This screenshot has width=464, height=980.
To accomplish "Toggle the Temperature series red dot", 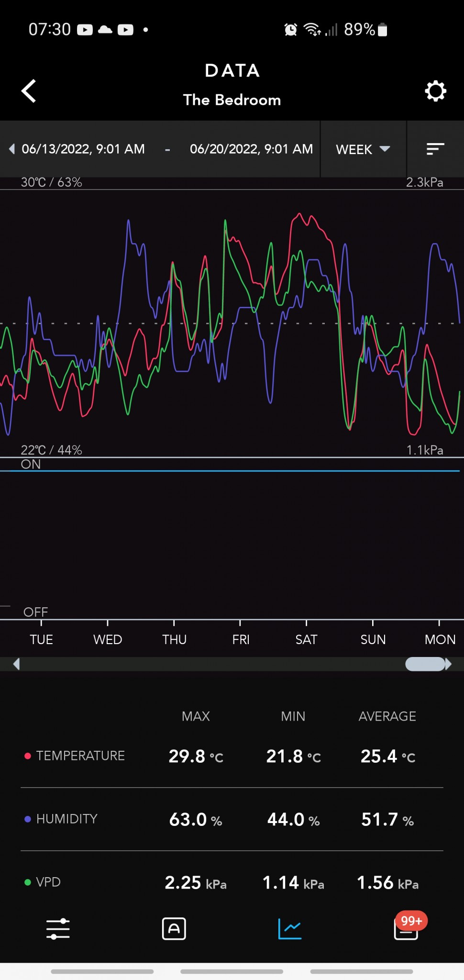I will pyautogui.click(x=28, y=756).
